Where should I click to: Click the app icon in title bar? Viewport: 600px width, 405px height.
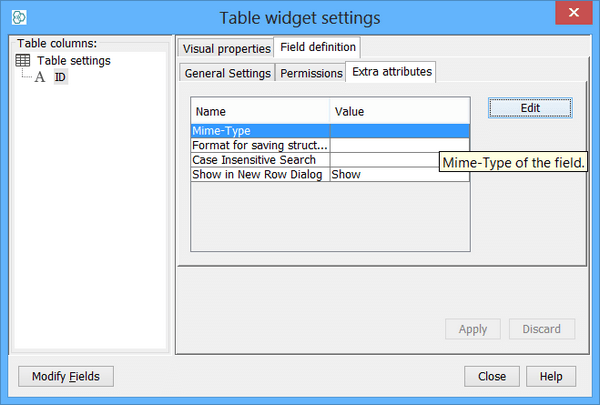19,18
